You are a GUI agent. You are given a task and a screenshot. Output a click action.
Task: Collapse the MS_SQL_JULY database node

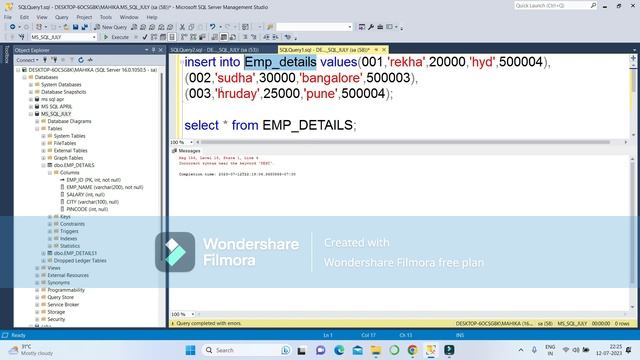coord(31,114)
